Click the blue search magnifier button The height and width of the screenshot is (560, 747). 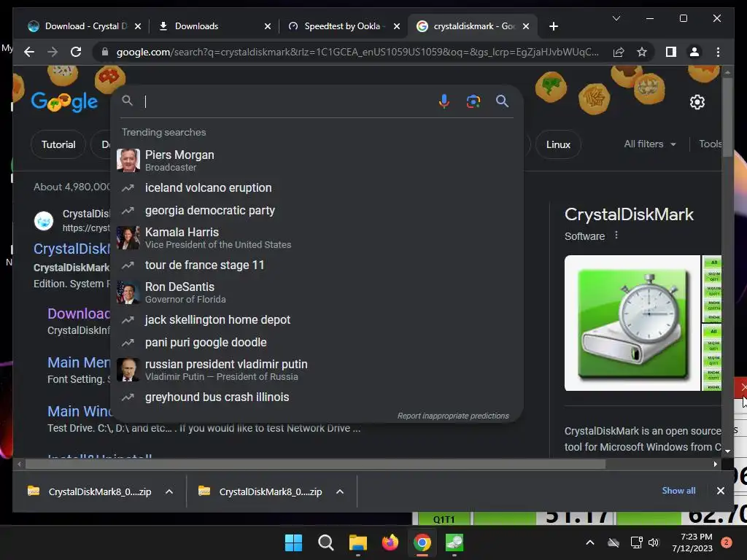502,101
